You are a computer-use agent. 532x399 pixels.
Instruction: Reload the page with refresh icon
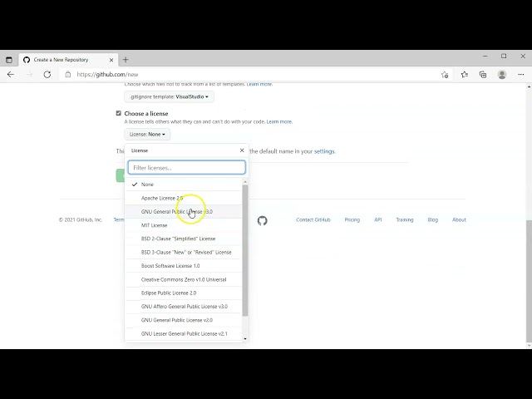click(47, 74)
